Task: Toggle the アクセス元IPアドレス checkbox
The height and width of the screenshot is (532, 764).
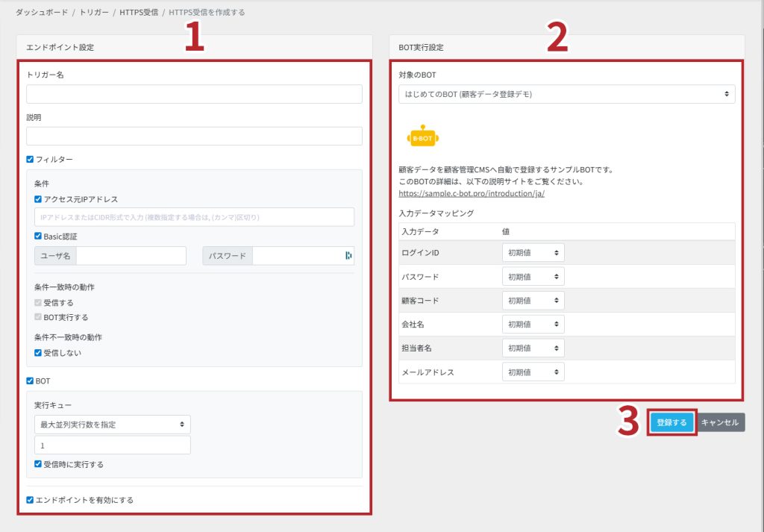Action: [38, 199]
